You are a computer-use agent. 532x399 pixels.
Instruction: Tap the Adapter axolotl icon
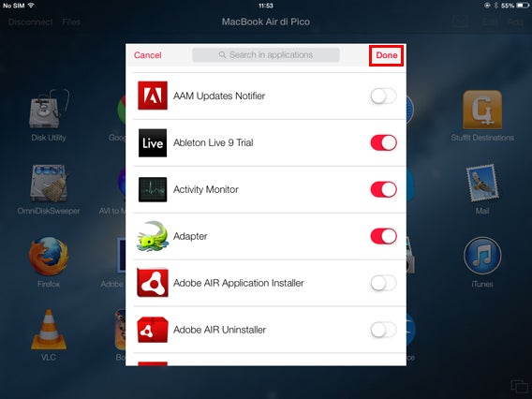coord(153,236)
